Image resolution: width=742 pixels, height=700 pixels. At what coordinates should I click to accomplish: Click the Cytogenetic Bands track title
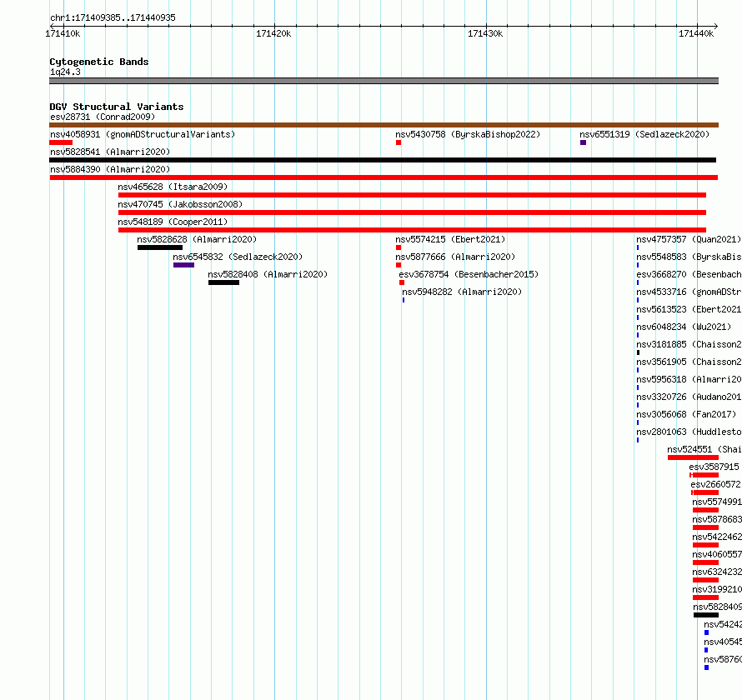99,62
